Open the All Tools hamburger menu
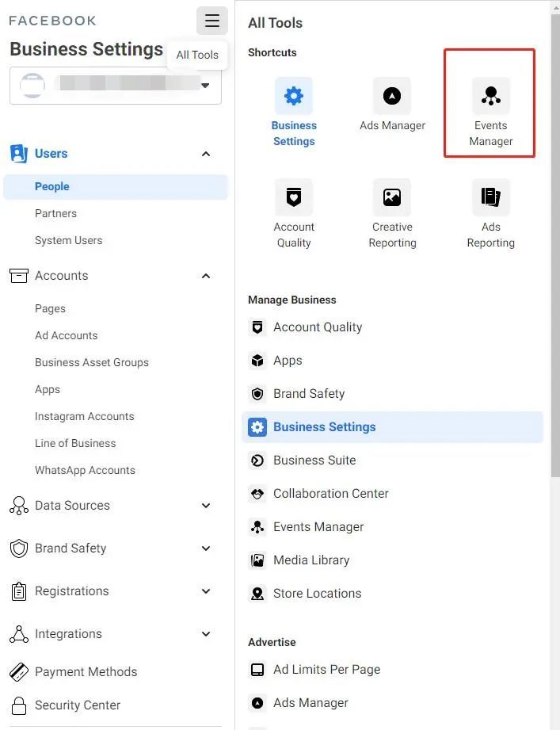 coord(212,21)
